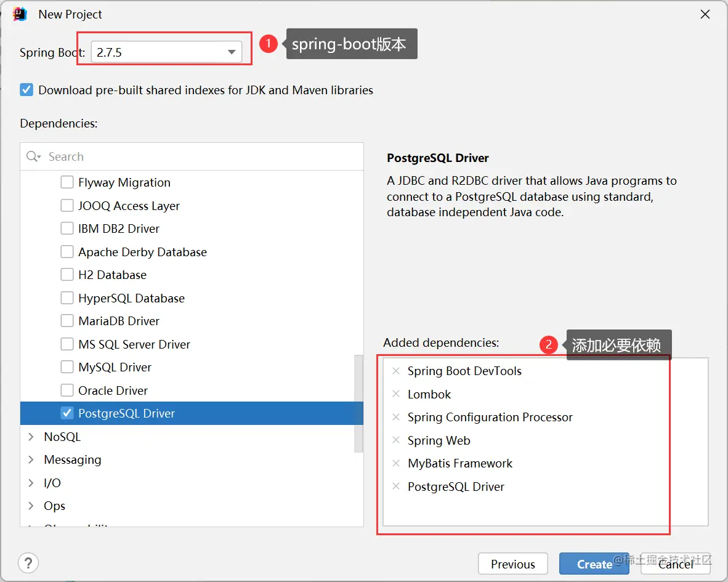Close the New Project dialog
The image size is (728, 582).
tap(705, 14)
